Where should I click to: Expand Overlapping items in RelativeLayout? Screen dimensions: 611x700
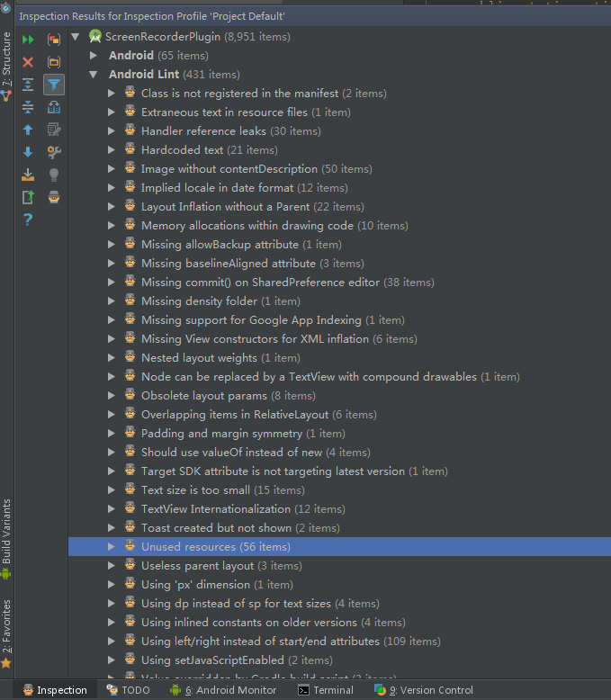click(112, 414)
